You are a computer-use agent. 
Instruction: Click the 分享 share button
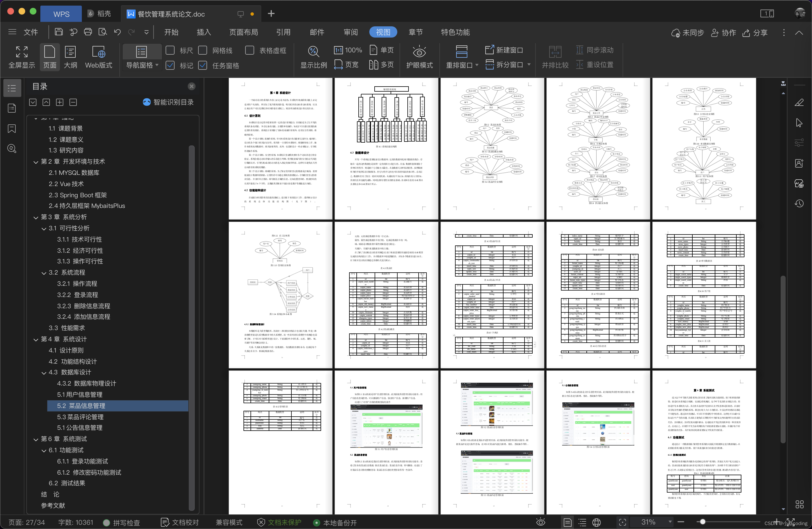(755, 33)
